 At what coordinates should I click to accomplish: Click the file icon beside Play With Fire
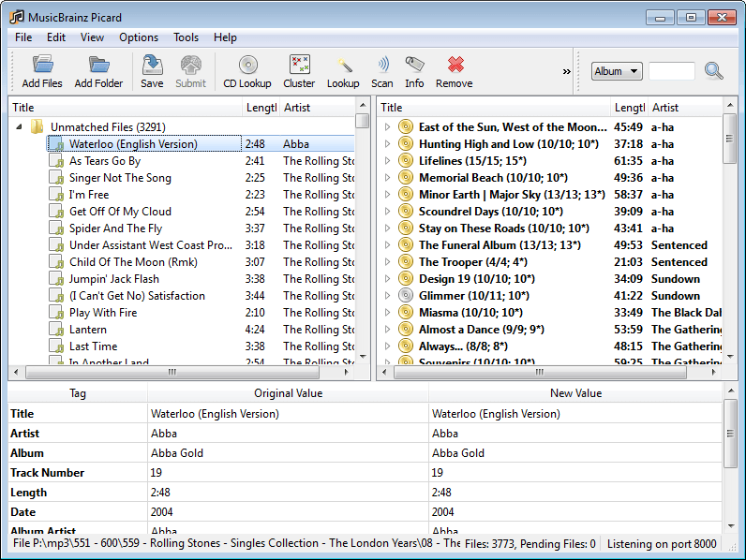point(56,313)
